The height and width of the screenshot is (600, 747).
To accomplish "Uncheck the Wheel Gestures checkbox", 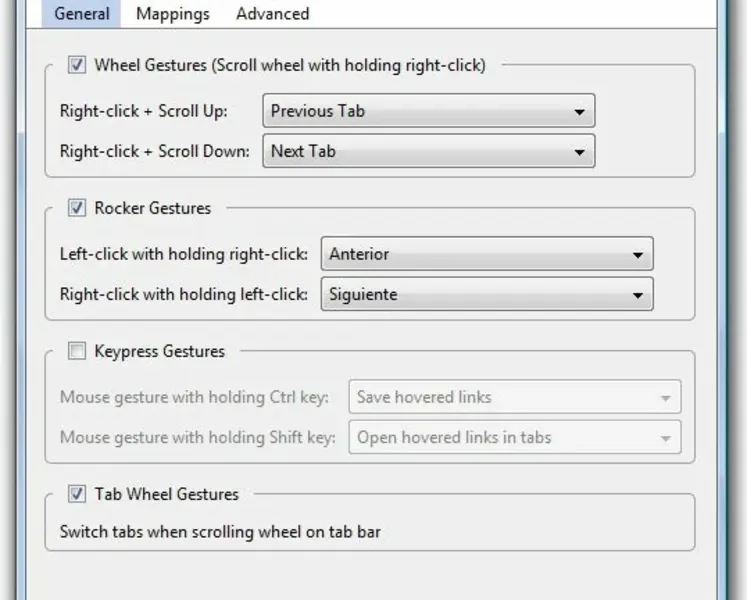I will 77,66.
